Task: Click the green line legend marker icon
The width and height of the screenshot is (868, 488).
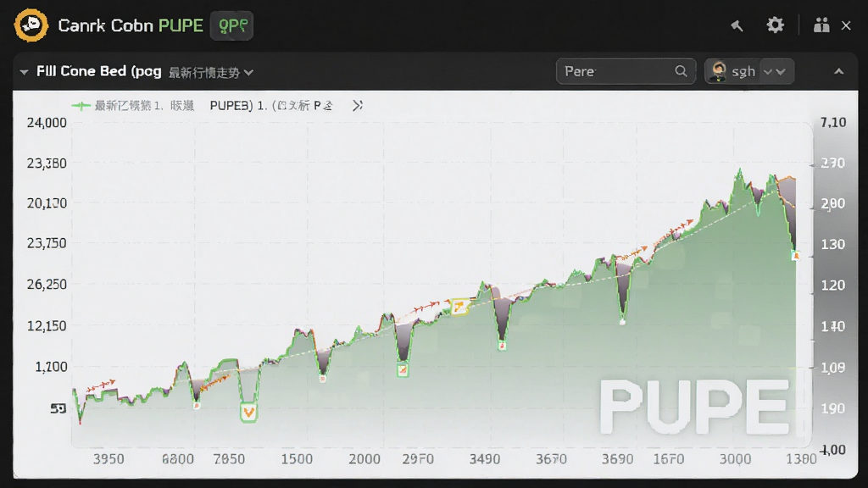Action: (81, 106)
